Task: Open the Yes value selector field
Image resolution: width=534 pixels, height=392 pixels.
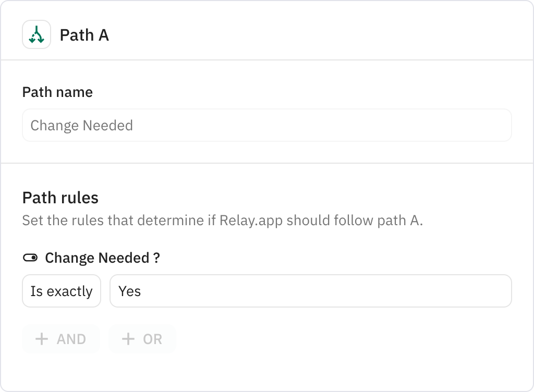Action: coord(310,291)
